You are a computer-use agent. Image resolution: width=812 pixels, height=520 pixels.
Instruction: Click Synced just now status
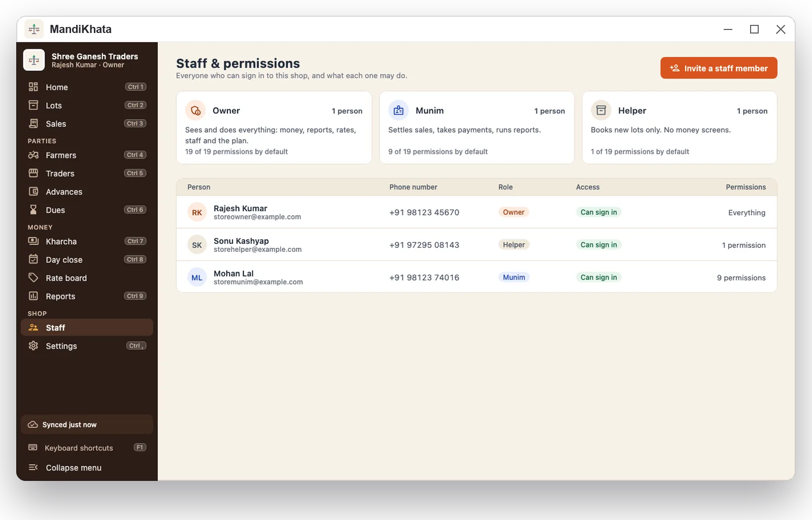(87, 425)
